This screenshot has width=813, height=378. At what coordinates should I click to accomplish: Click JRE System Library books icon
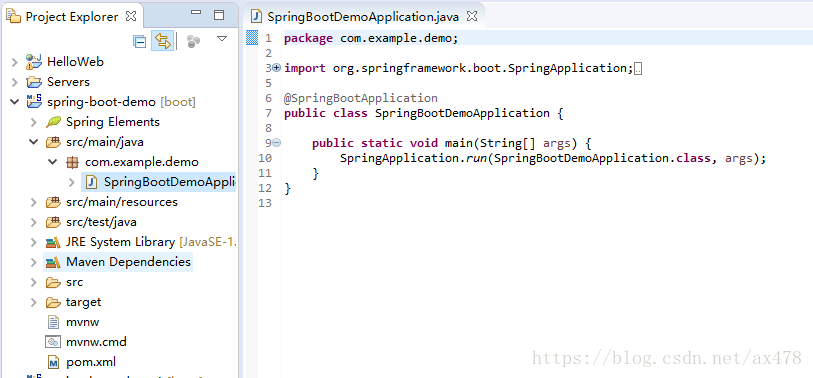click(53, 242)
